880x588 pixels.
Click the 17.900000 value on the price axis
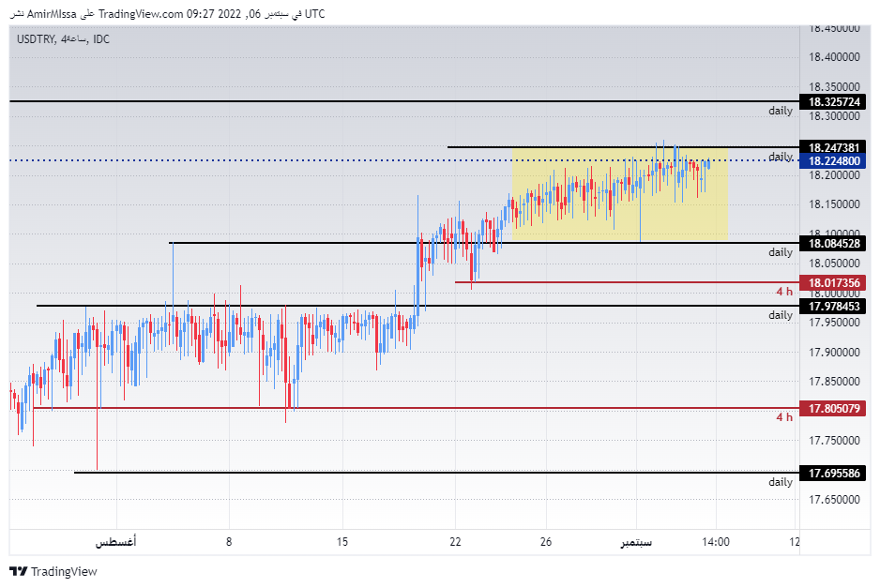pyautogui.click(x=834, y=353)
